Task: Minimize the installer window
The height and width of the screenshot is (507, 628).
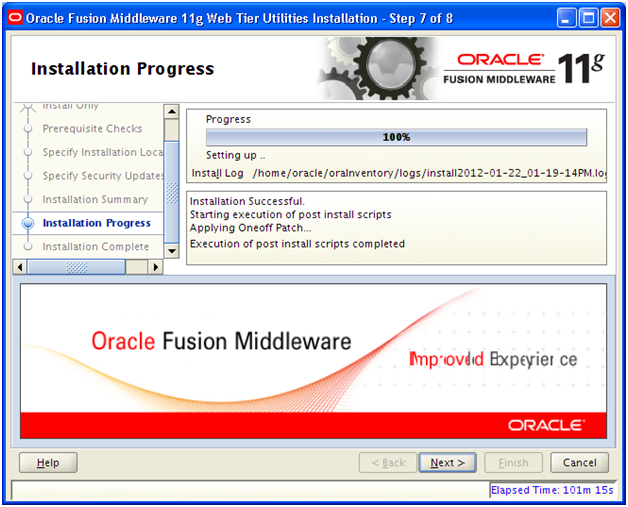Action: click(x=566, y=18)
